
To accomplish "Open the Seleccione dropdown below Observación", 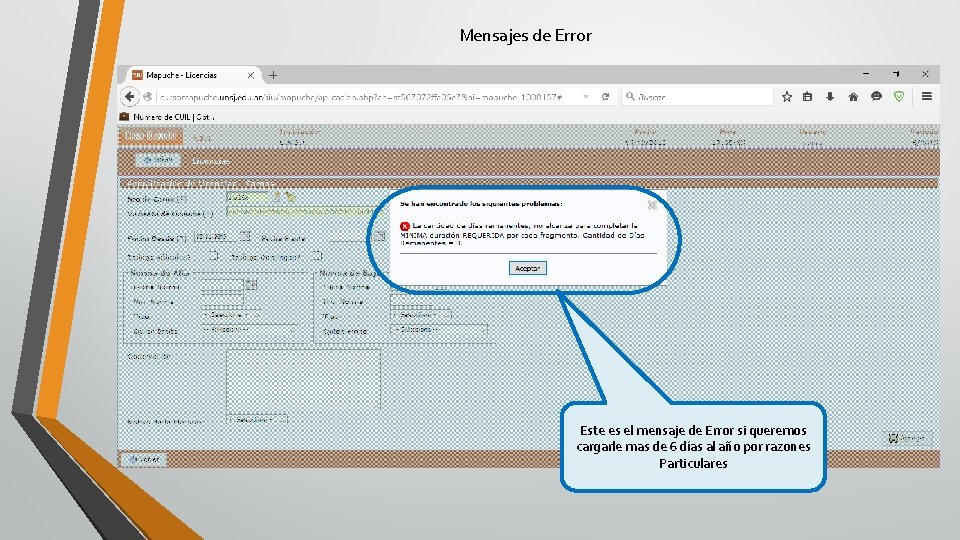I will coord(256,420).
